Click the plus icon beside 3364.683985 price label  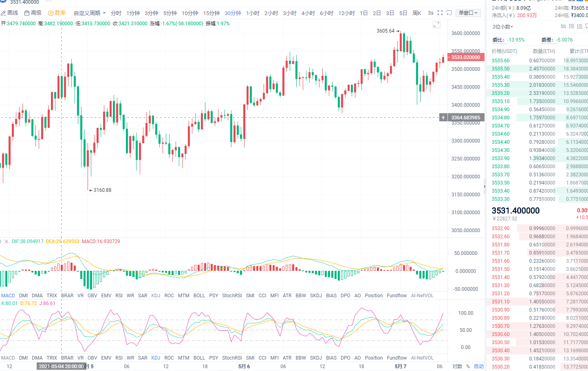(x=443, y=118)
